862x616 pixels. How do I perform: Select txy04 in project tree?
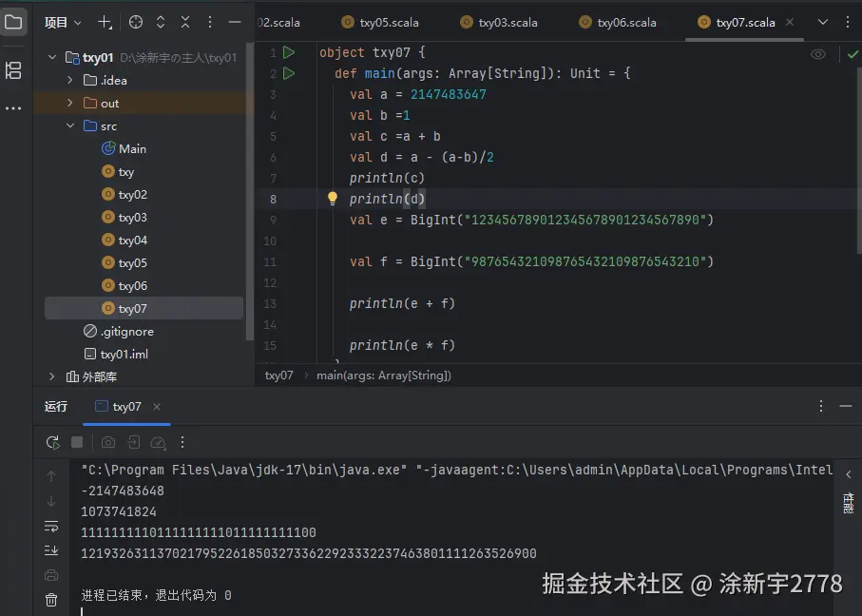pyautogui.click(x=125, y=241)
